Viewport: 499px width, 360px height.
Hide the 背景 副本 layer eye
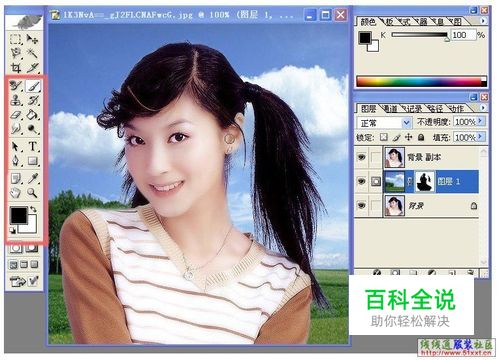click(x=362, y=157)
